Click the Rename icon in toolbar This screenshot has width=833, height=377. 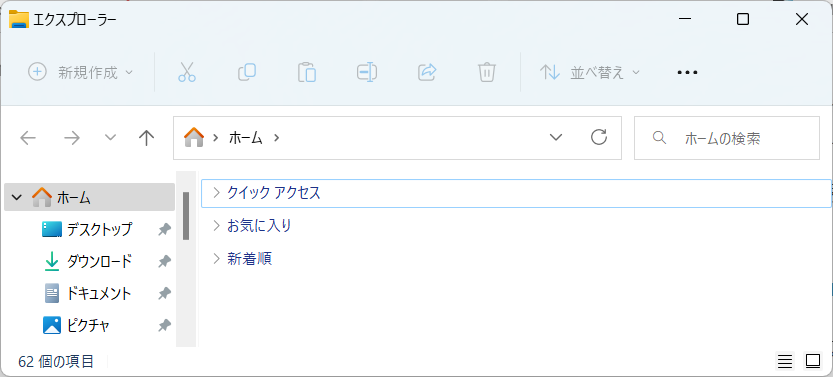pyautogui.click(x=367, y=72)
